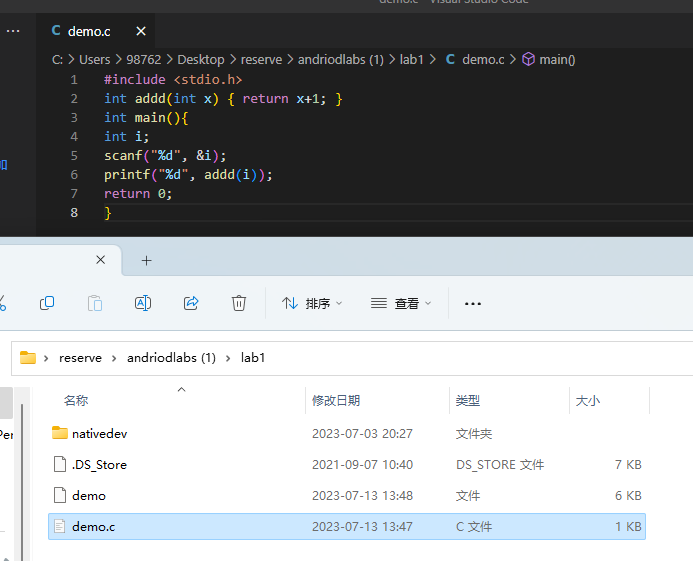Screen dimensions: 693x561
Task: Click the nativedev folder icon
Action: click(x=60, y=433)
